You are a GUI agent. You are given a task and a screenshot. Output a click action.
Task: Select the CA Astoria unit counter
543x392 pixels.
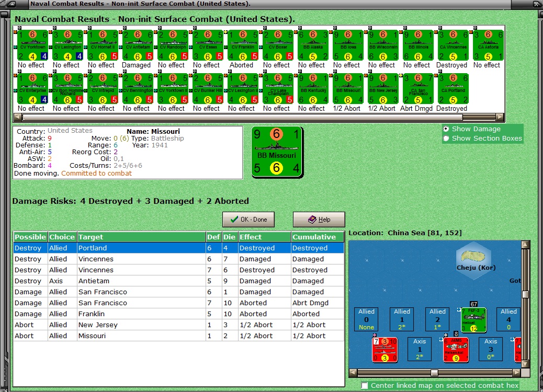point(488,45)
